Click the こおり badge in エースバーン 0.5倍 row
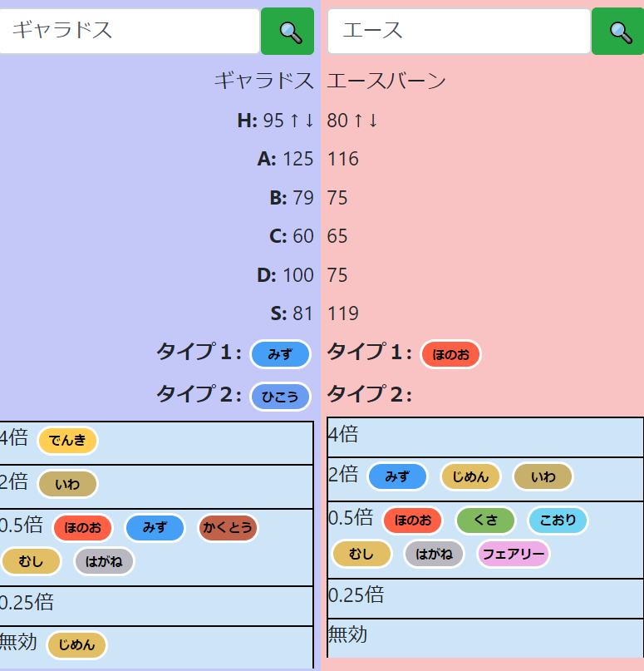 pos(558,521)
